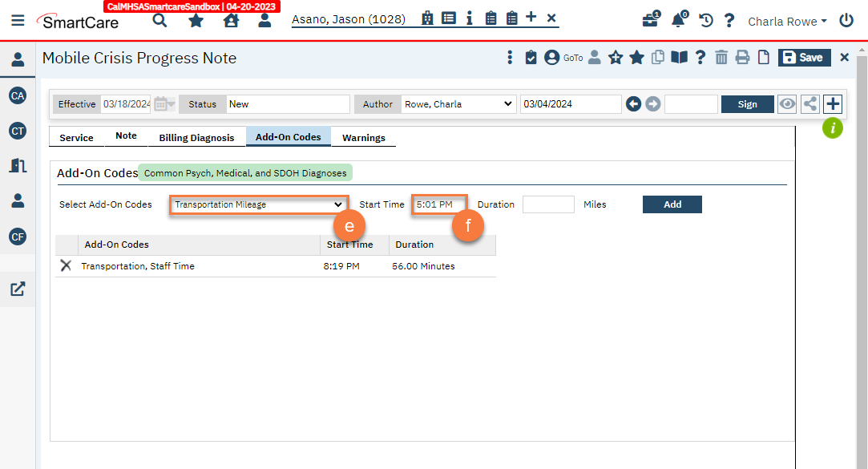Image resolution: width=868 pixels, height=469 pixels.
Task: Open Common Psych, Medical, and SDOH Diagnoses link
Action: (x=245, y=173)
